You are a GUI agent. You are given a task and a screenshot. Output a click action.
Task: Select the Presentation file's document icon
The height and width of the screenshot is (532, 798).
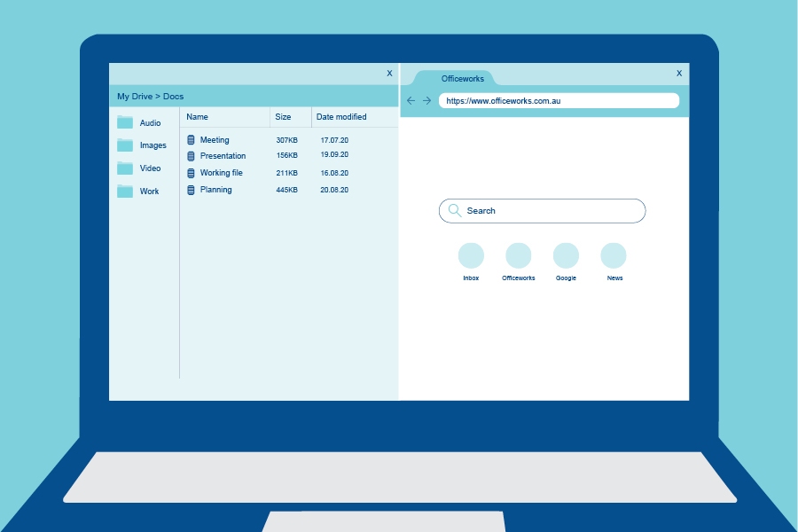coord(191,156)
